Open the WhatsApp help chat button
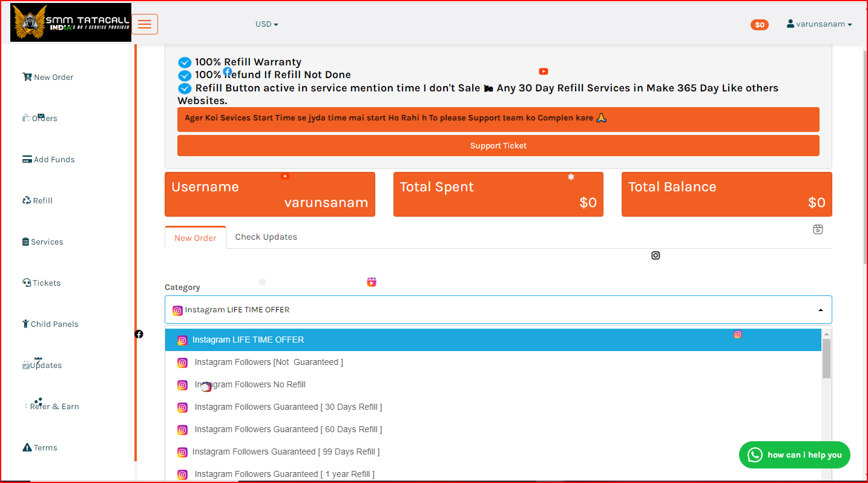 794,455
